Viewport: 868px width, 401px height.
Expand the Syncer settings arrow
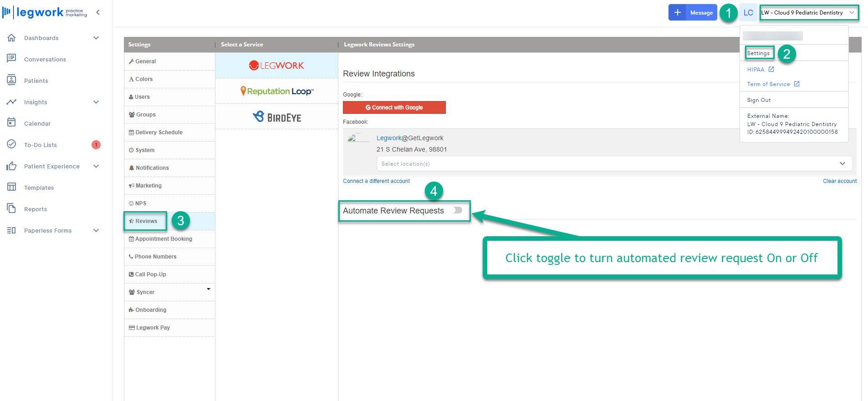coord(209,289)
